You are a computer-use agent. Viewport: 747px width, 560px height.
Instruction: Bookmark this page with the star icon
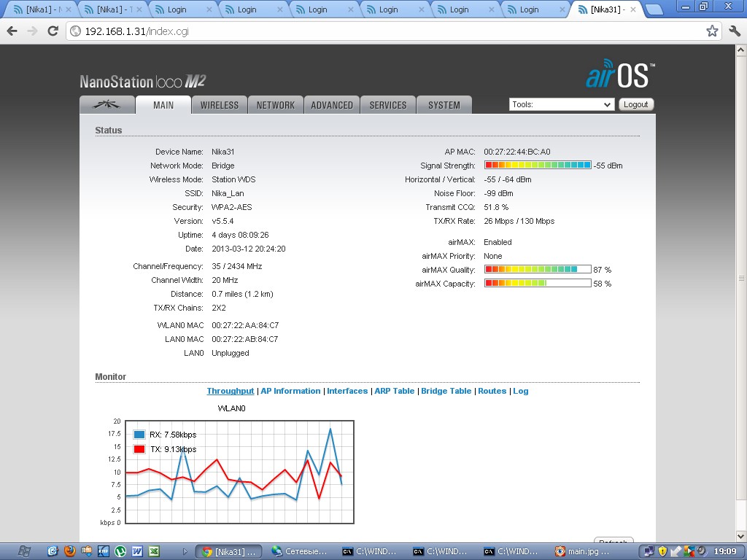(712, 31)
